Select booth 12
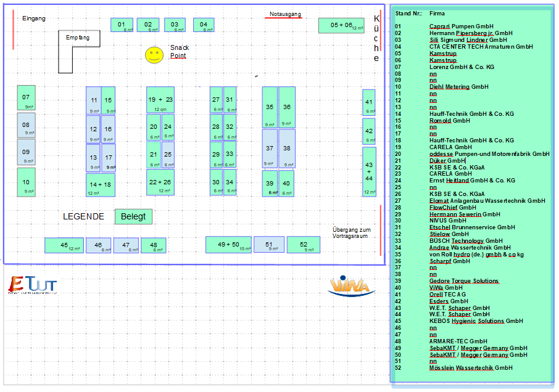 (93, 129)
